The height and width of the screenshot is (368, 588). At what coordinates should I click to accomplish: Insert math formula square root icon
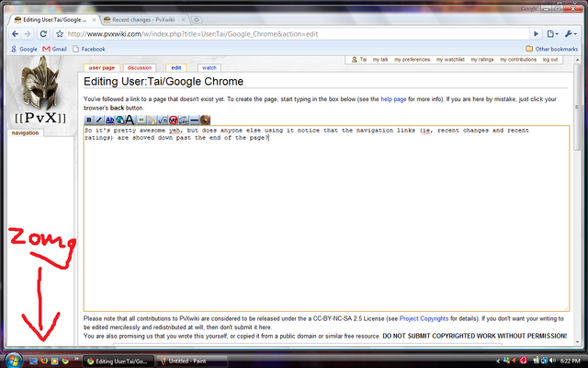click(163, 120)
